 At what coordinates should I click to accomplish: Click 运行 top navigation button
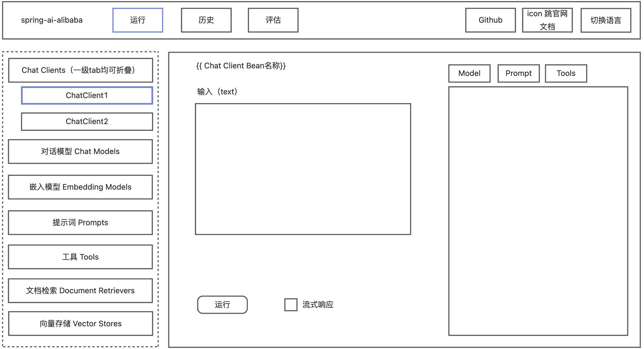click(x=138, y=19)
